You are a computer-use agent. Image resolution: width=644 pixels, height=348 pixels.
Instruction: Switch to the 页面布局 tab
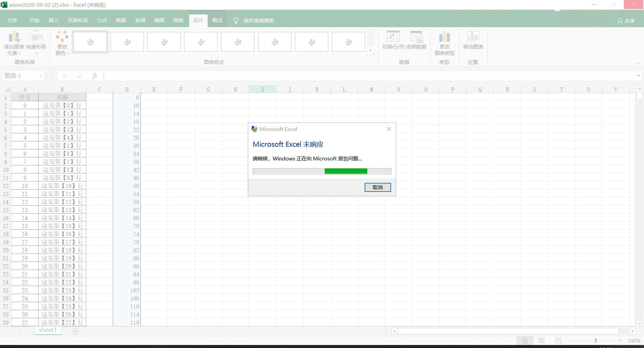click(77, 20)
